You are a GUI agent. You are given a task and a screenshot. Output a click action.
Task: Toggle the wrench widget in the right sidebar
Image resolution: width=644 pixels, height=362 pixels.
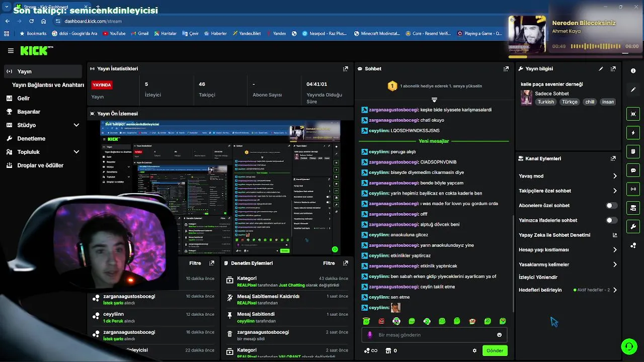tap(633, 226)
